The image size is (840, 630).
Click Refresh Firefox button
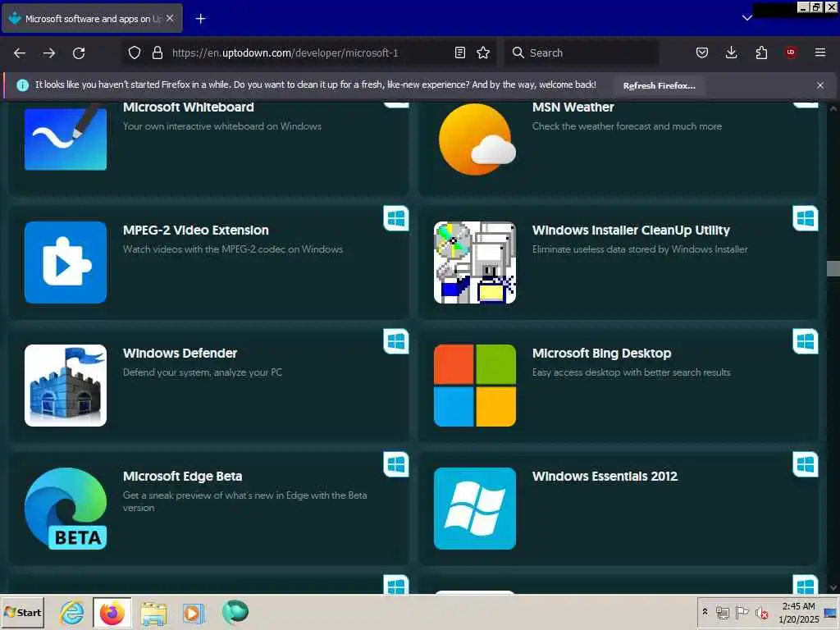point(659,85)
